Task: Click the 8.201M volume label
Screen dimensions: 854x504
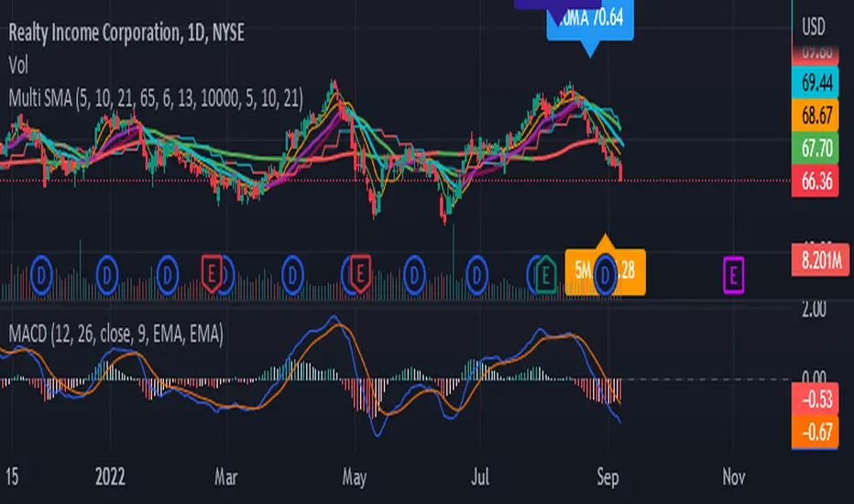Action: 820,260
